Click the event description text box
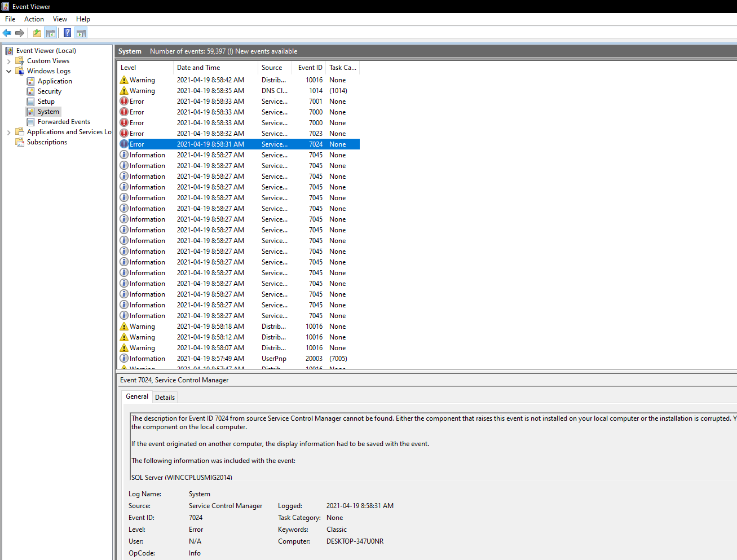 (433, 447)
